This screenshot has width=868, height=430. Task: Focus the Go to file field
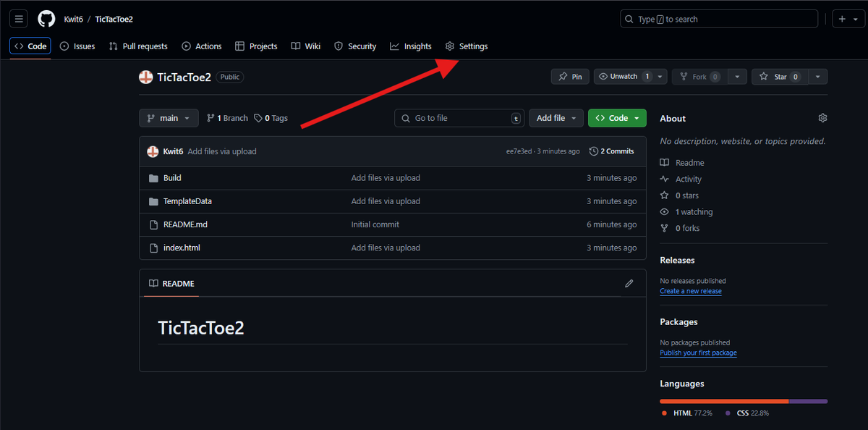click(x=459, y=118)
